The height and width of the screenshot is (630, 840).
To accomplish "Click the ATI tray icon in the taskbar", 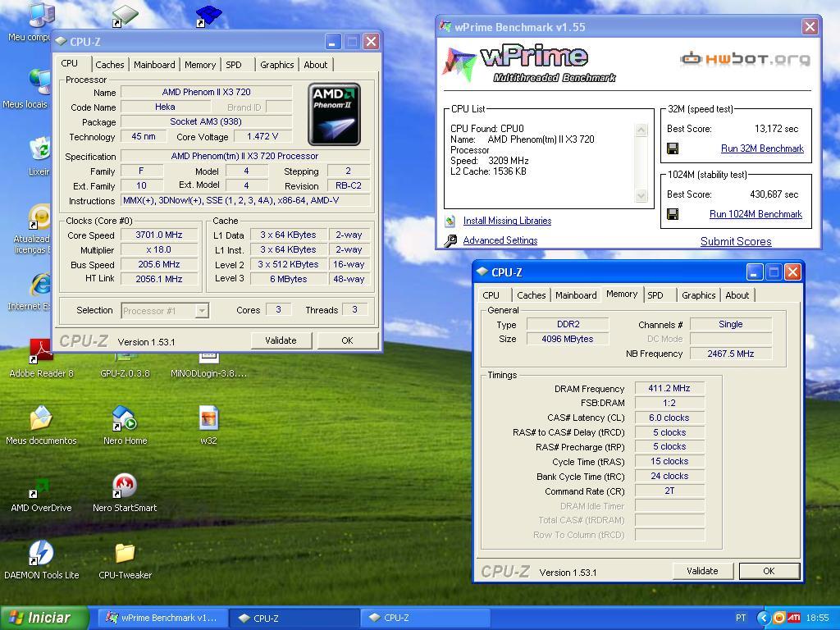I will [x=794, y=618].
